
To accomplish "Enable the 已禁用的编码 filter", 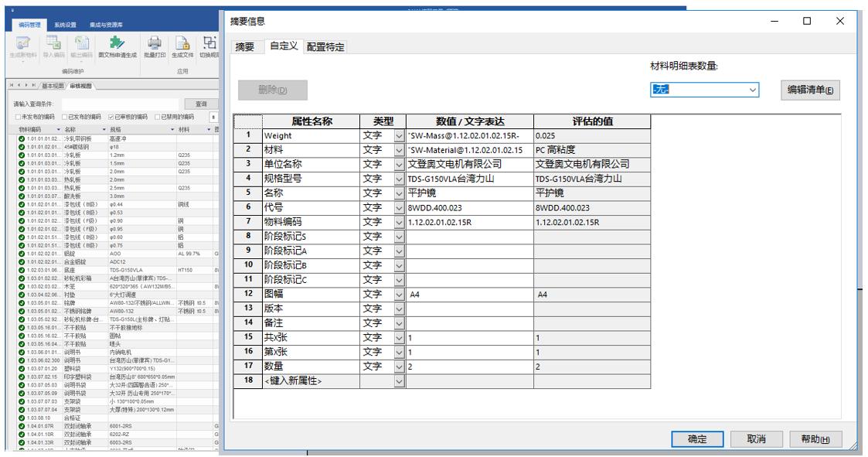I will click(x=158, y=116).
